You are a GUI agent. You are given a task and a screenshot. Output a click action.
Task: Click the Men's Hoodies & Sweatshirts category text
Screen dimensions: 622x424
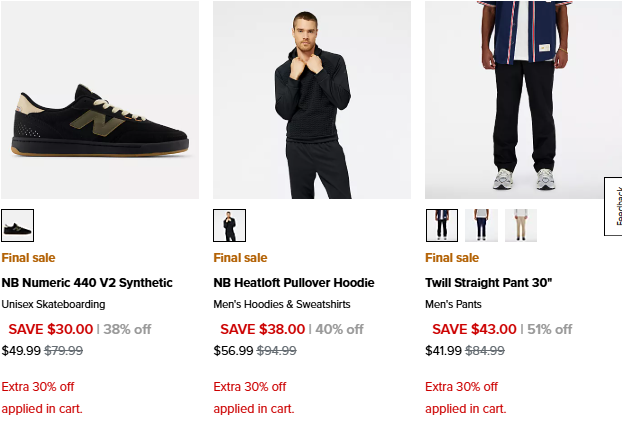pyautogui.click(x=282, y=304)
